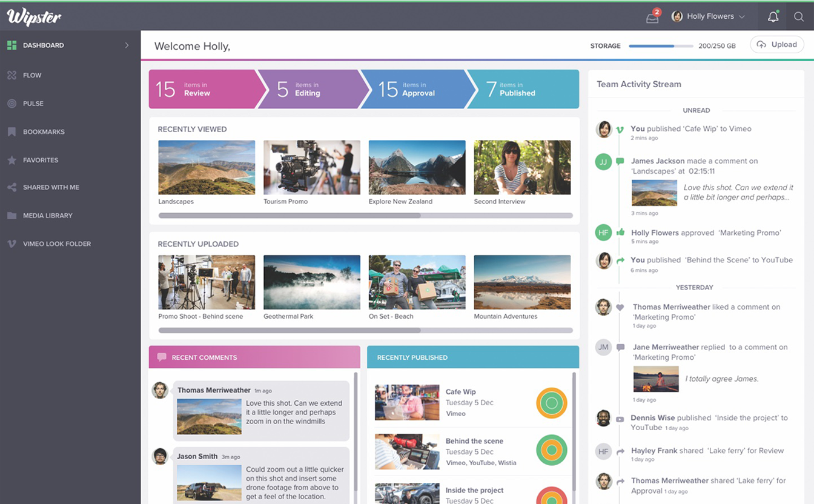The height and width of the screenshot is (504, 814).
Task: Open Landscapes thumbnail in activity stream
Action: pos(654,193)
